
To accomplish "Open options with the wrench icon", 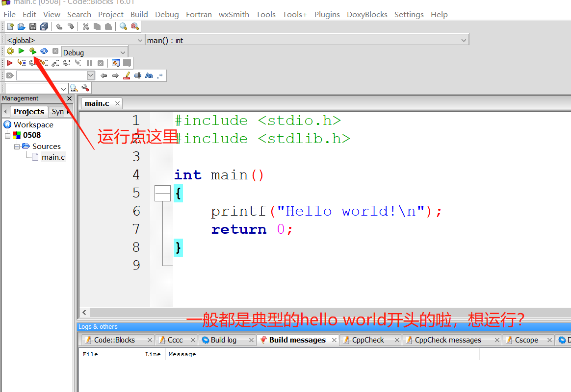I will coord(85,88).
